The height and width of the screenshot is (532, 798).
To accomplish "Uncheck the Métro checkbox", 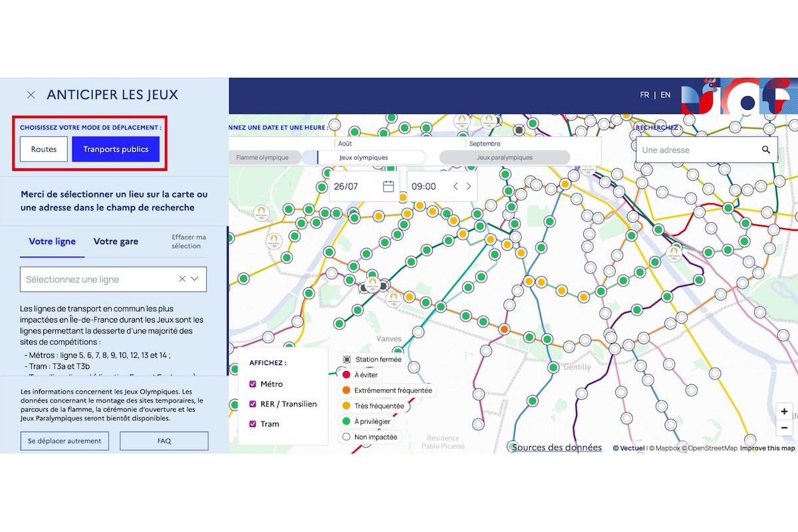I will pos(253,384).
